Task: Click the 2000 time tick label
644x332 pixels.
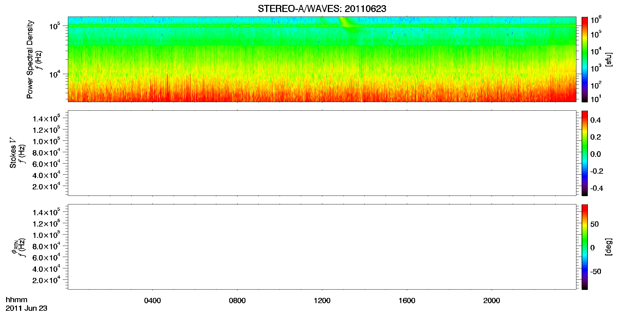Action: pos(492,301)
